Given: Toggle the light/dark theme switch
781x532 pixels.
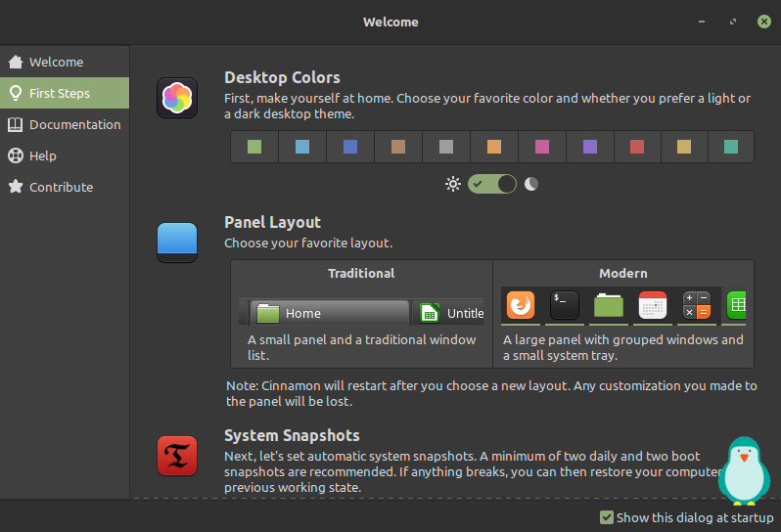Looking at the screenshot, I should click(x=492, y=184).
